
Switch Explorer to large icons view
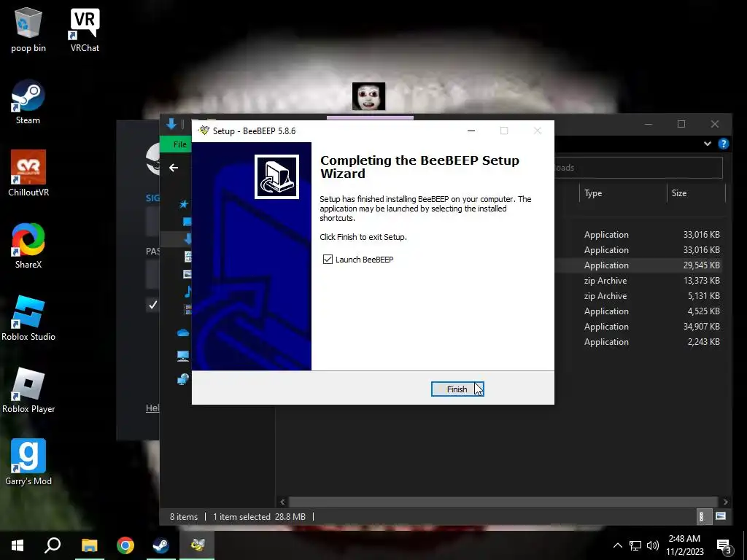coord(720,516)
